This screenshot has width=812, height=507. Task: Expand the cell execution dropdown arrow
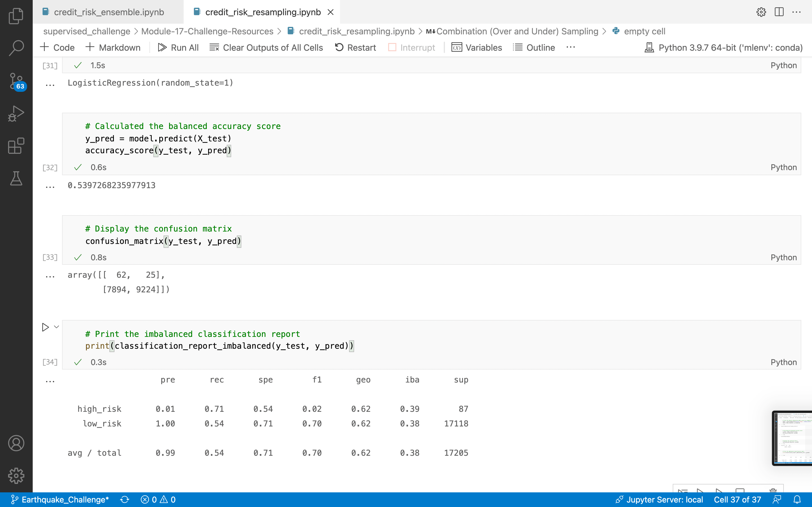pyautogui.click(x=56, y=327)
